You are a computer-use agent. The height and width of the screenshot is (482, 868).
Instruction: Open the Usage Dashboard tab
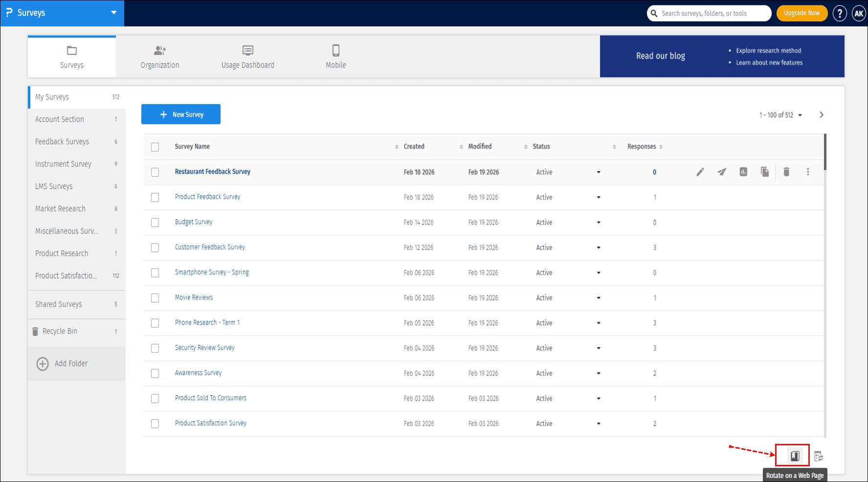(x=248, y=57)
